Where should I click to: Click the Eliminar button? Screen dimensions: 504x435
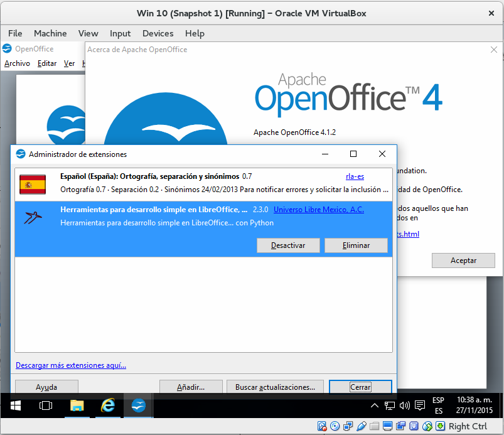356,245
